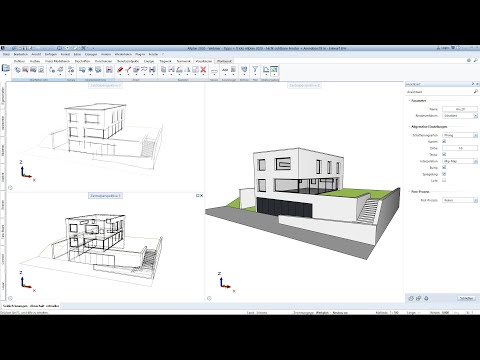
Task: Open the Ansicht menu
Action: click(36, 54)
